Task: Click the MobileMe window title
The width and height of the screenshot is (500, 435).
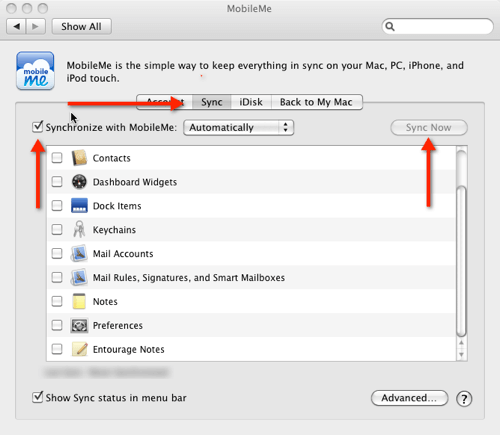Action: point(249,8)
